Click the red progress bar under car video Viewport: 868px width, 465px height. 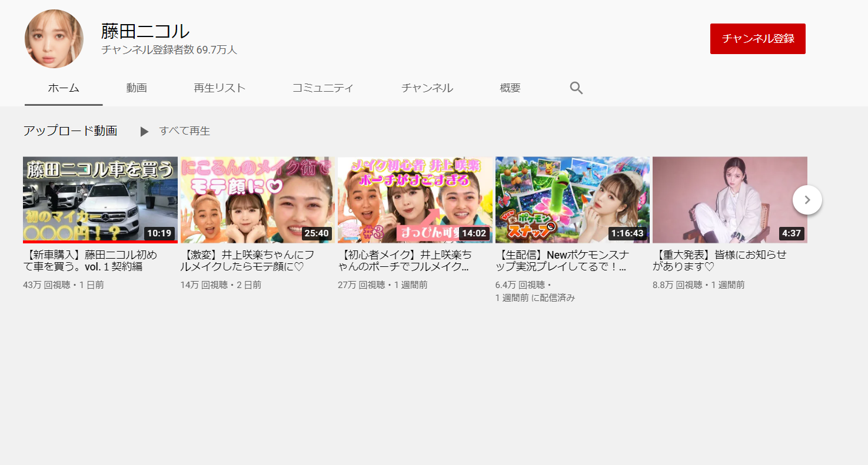[100, 242]
